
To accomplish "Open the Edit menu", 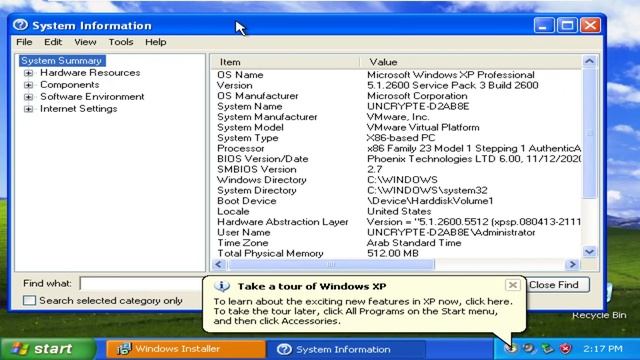I will 53,42.
